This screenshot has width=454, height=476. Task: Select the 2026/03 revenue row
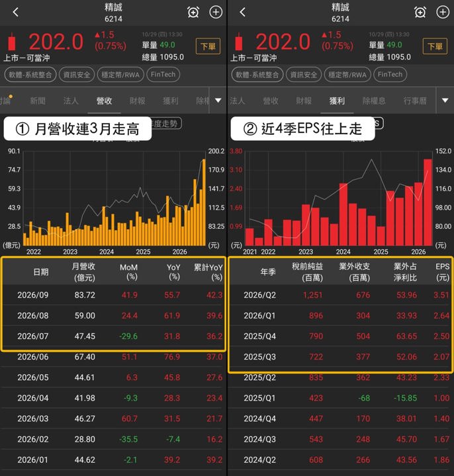tap(113, 418)
